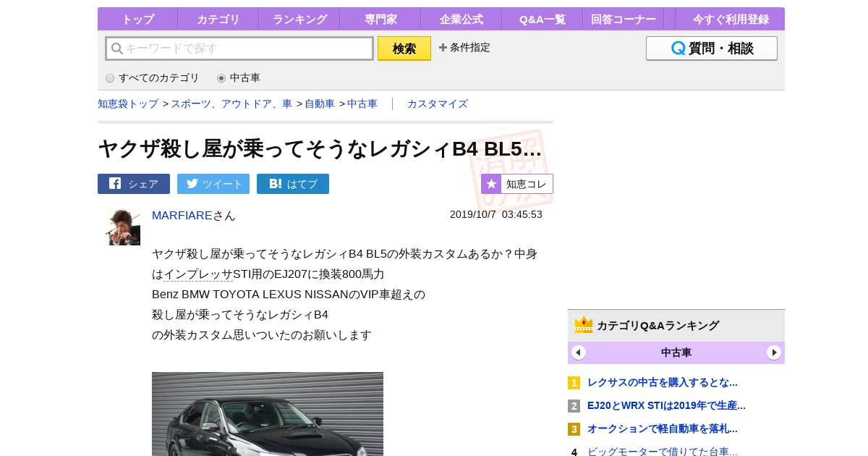Open the 質問・相談 button
The width and height of the screenshot is (868, 456).
[x=712, y=48]
